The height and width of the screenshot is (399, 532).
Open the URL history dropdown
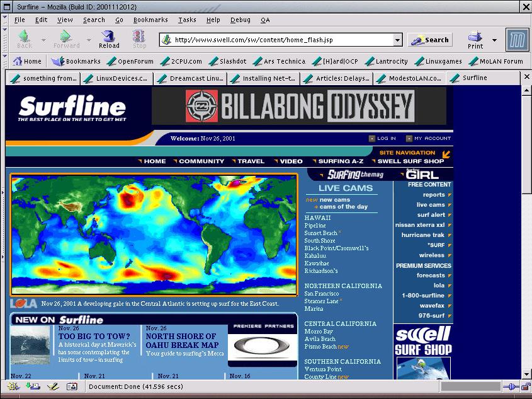[398, 40]
